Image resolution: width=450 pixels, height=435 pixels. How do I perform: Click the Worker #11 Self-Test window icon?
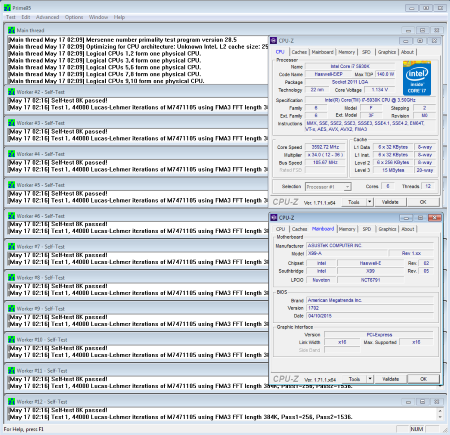(x=12, y=370)
